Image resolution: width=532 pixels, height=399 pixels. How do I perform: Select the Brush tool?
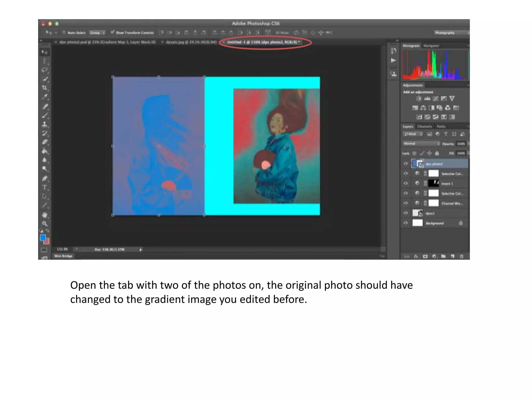tap(45, 115)
